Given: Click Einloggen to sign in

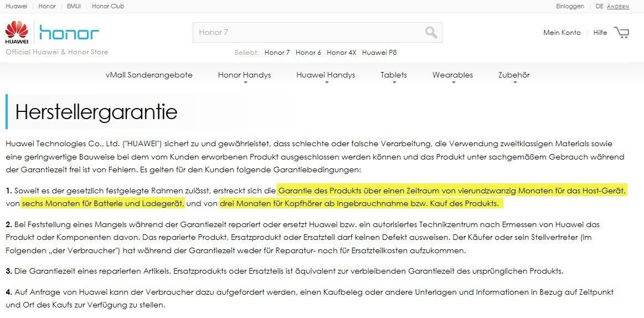Looking at the screenshot, I should tap(570, 6).
